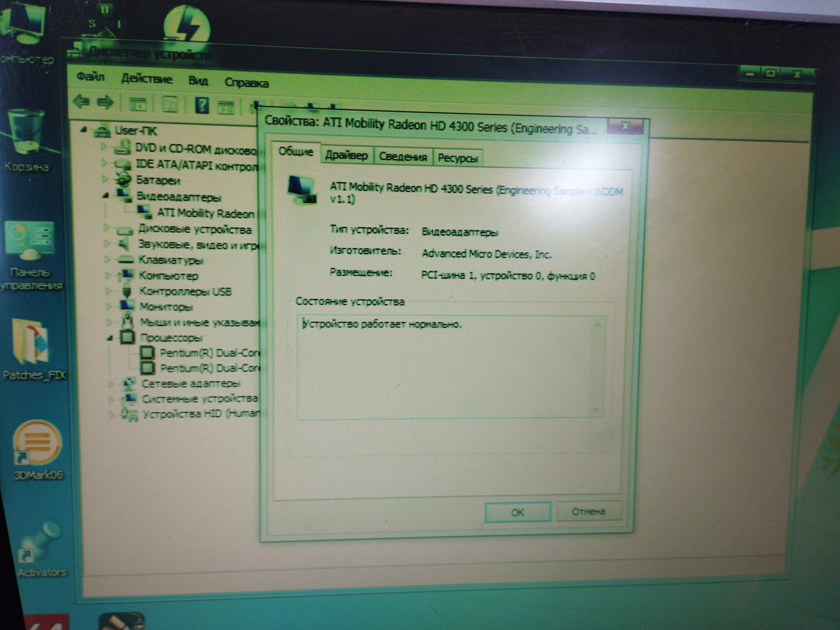Open the Справка menu
Viewport: 840px width, 630px height.
point(246,83)
